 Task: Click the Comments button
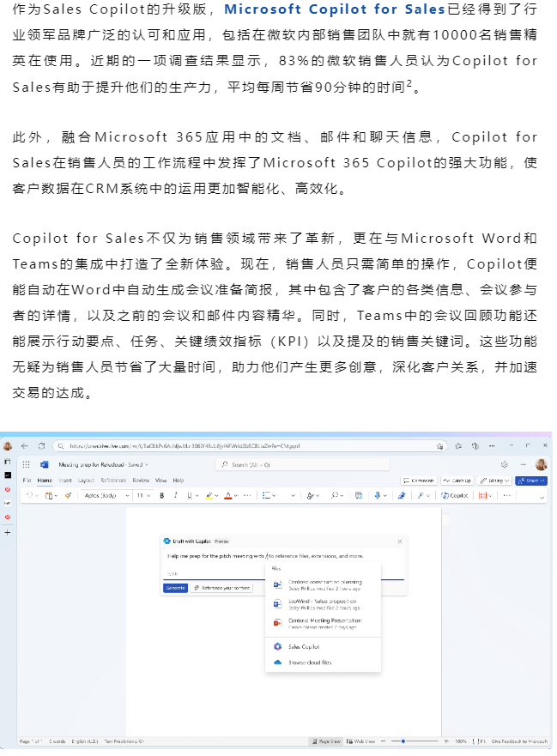click(419, 481)
